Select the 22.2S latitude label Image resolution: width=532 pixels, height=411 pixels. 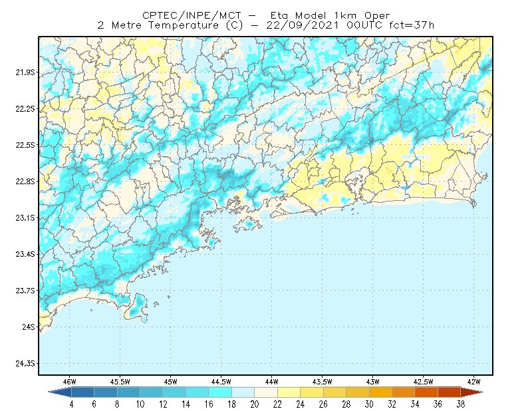25,108
